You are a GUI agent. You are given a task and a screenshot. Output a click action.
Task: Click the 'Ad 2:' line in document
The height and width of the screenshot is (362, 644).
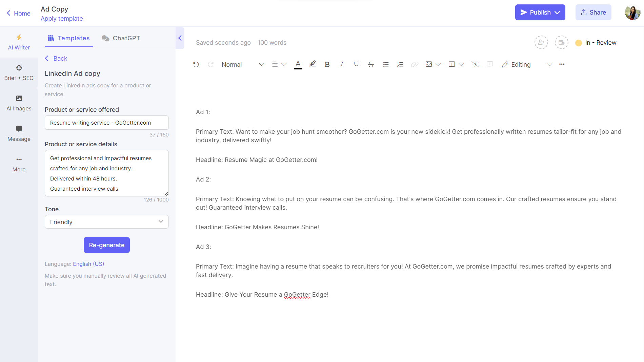pyautogui.click(x=203, y=179)
